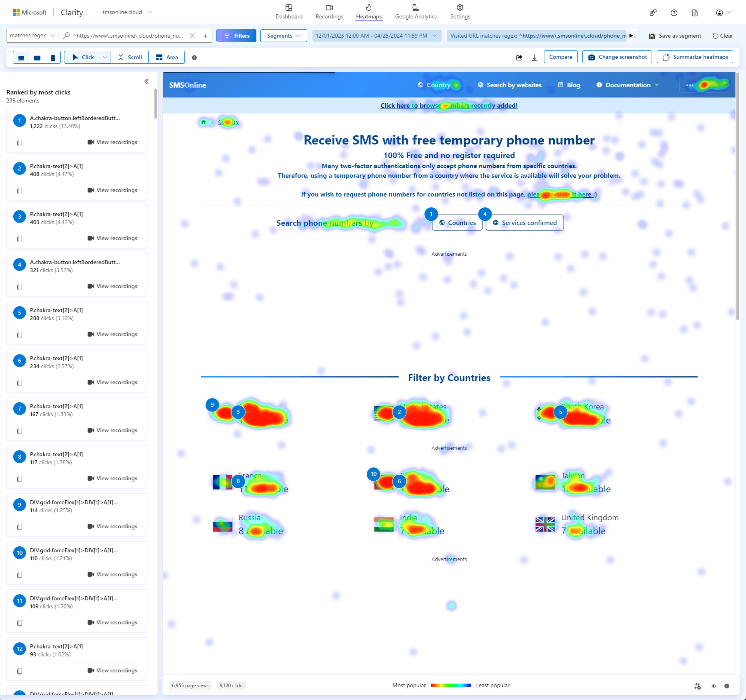Copy selector for element ranked 7
Screen dimensions: 746x700
[20, 431]
